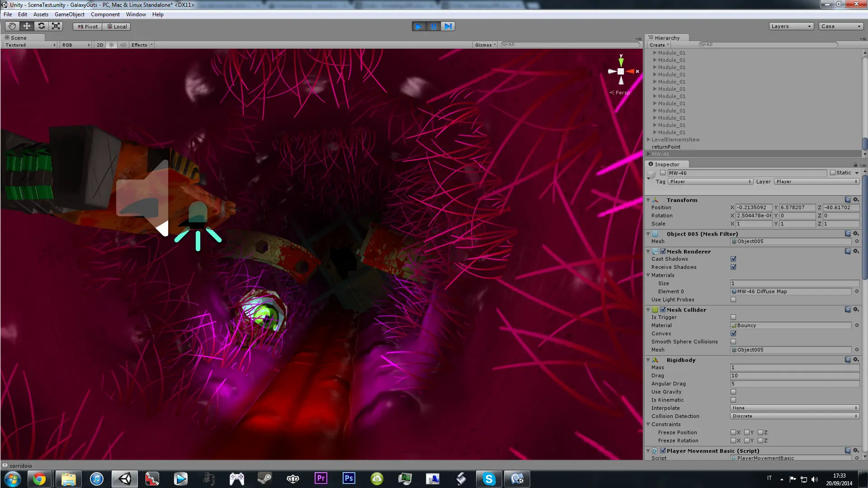Enable Freeze Position X

pyautogui.click(x=733, y=432)
